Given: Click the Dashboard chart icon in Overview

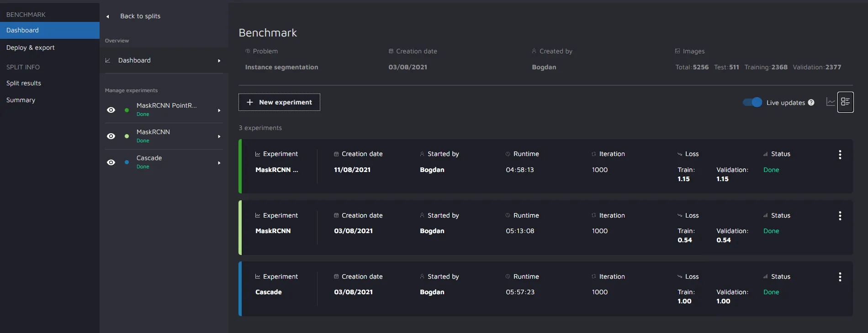Looking at the screenshot, I should (108, 60).
